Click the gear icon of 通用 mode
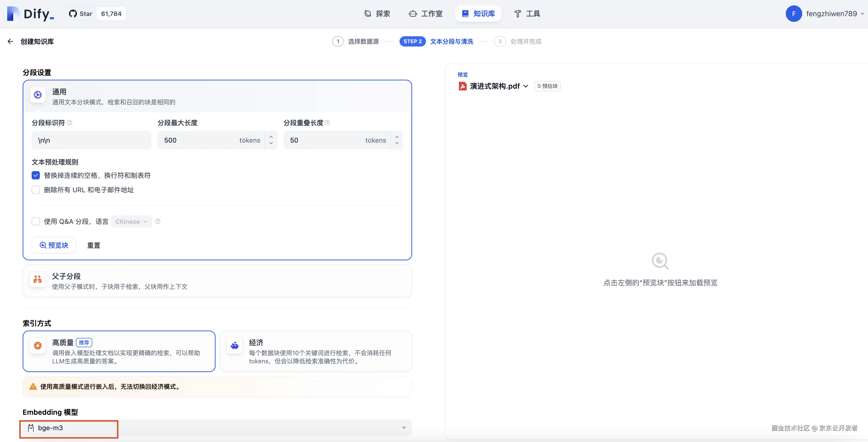868x442 pixels. 38,95
